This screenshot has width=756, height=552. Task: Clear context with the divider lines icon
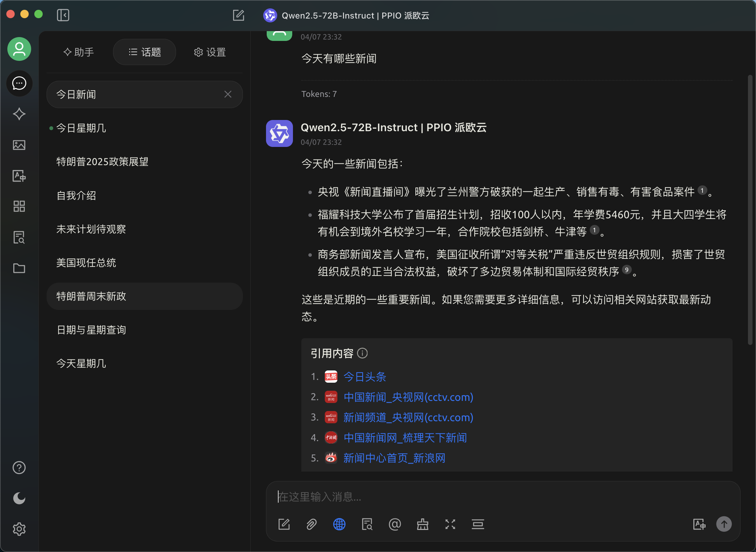(478, 524)
